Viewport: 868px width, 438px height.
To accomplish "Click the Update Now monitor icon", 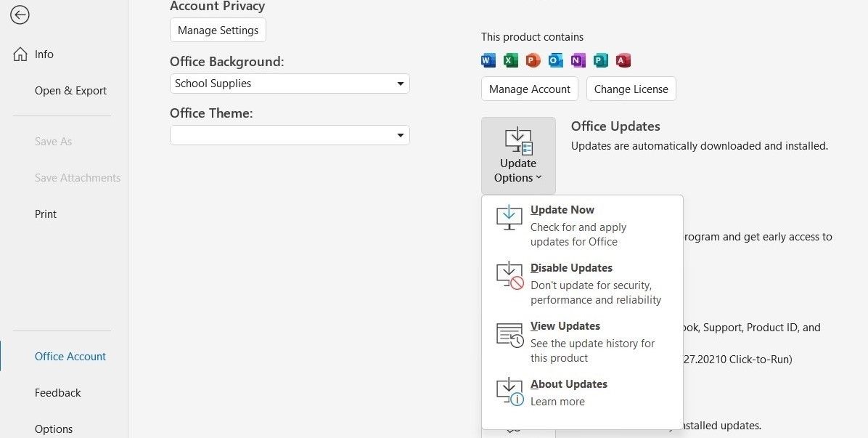I will tap(509, 218).
